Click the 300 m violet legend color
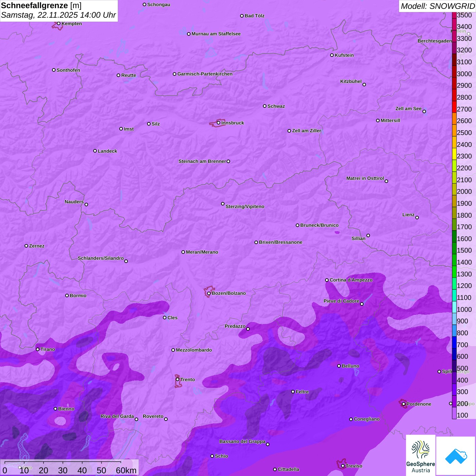The image size is (476, 476). pos(454,390)
